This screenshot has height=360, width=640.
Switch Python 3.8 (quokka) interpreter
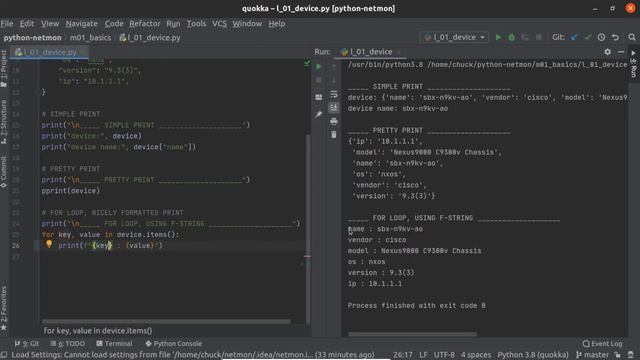tap(533, 355)
